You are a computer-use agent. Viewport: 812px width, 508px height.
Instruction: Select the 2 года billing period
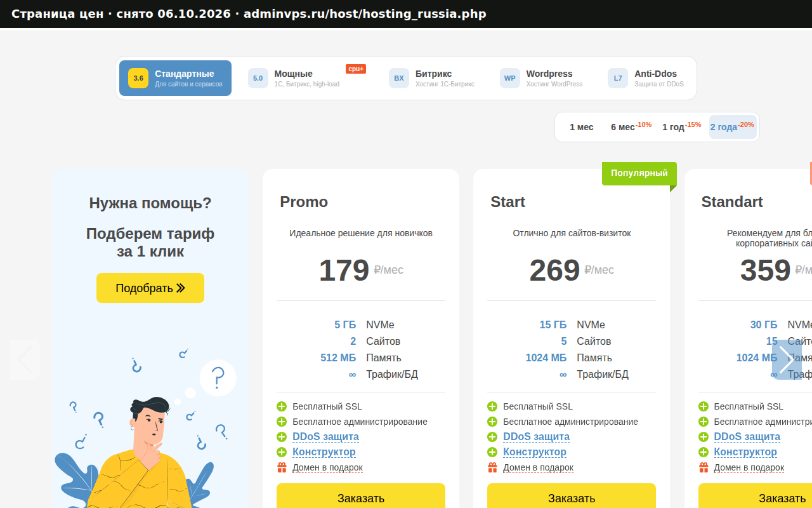point(733,127)
